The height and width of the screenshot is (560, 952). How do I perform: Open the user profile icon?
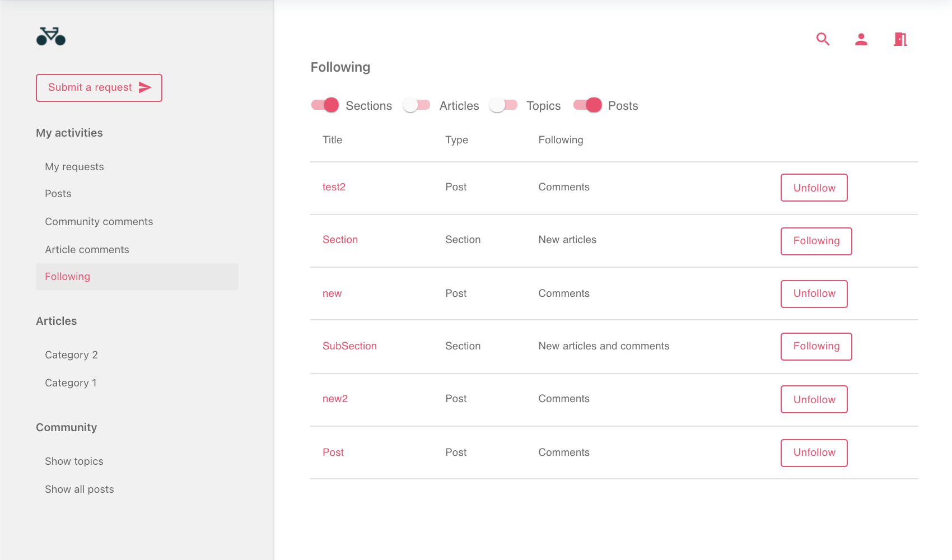(861, 39)
